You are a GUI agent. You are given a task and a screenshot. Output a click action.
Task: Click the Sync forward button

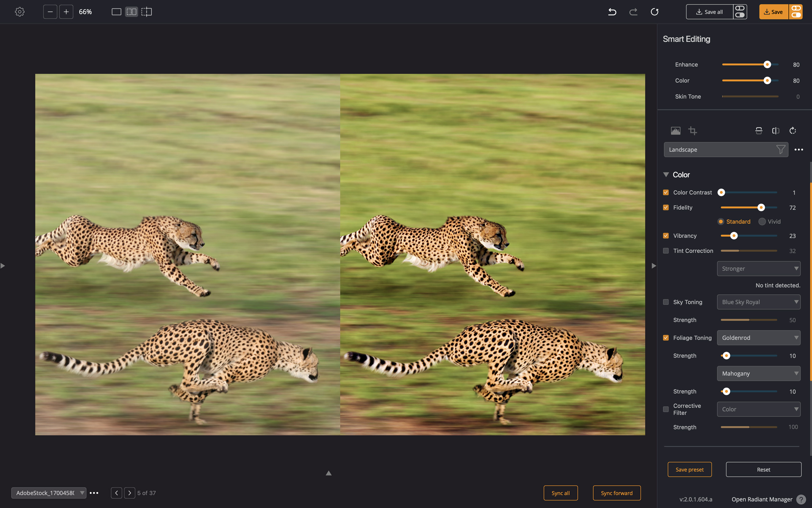[616, 493]
